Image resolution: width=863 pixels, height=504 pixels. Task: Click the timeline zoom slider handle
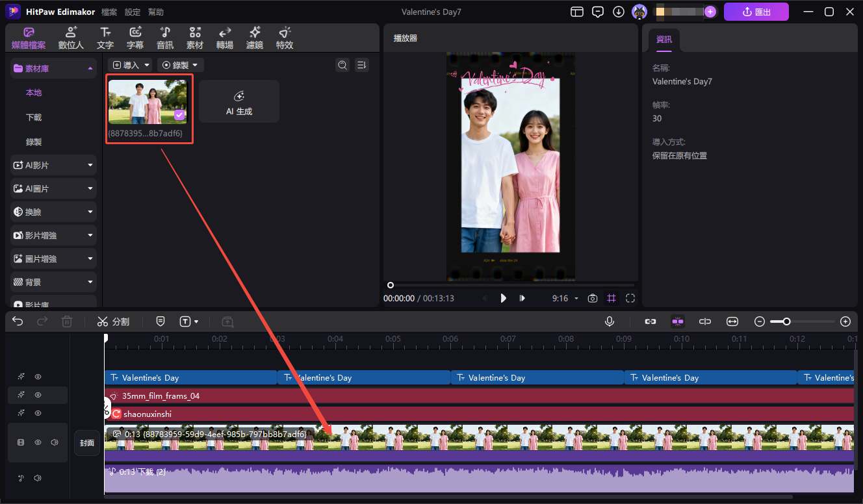click(x=786, y=321)
